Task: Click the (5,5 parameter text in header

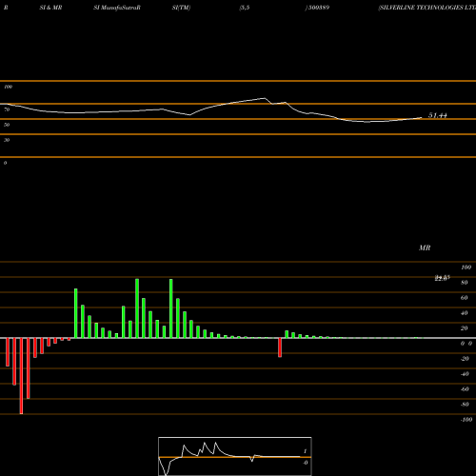Action: click(x=245, y=8)
